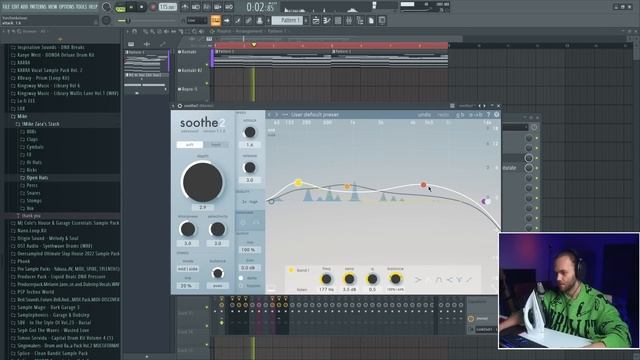Open soothe2 quality '3x high' dropdown
Image resolution: width=640 pixels, height=360 pixels.
click(250, 202)
